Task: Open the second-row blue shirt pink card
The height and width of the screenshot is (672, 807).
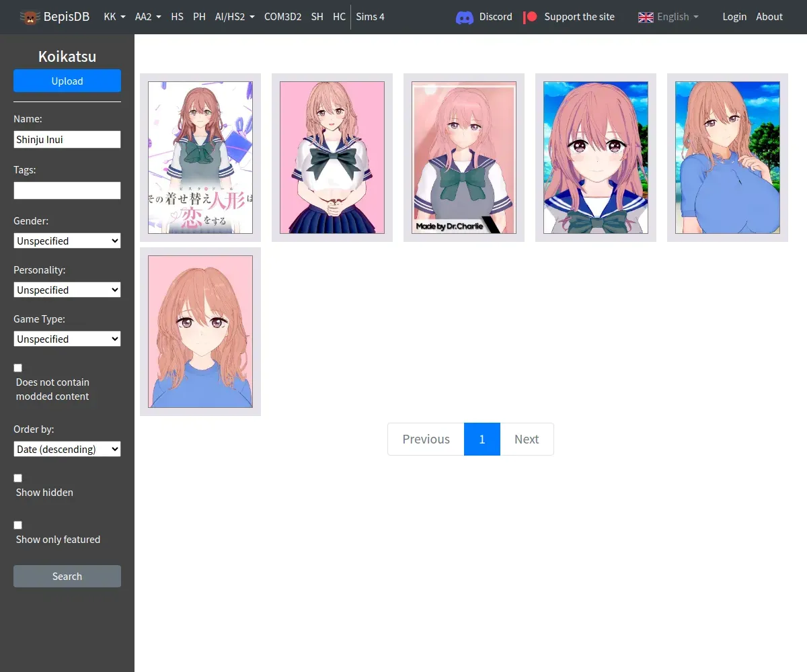Action: (x=200, y=331)
